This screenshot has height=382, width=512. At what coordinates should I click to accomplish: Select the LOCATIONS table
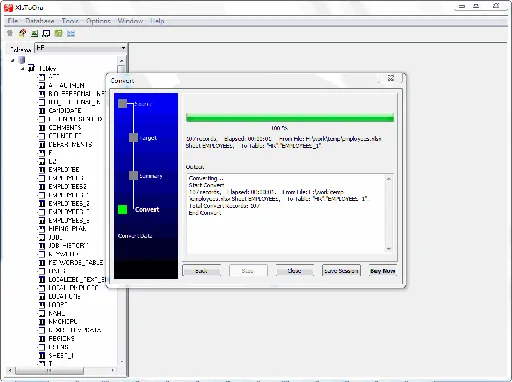pos(64,296)
